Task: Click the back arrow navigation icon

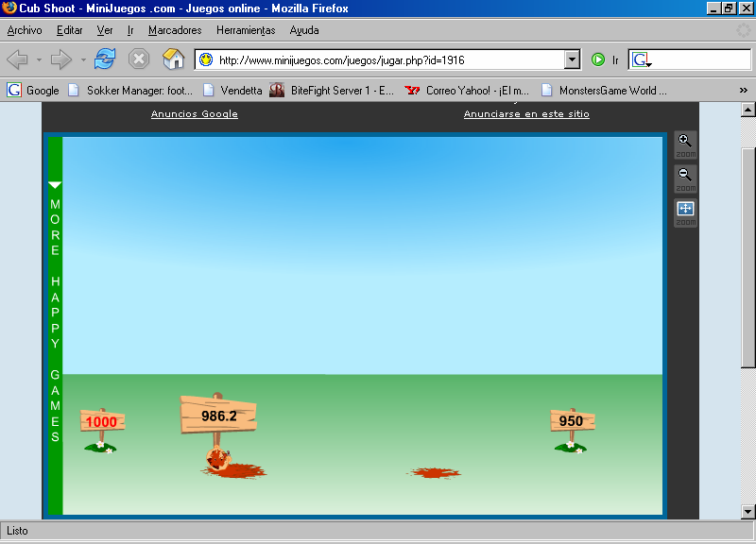Action: [x=18, y=59]
